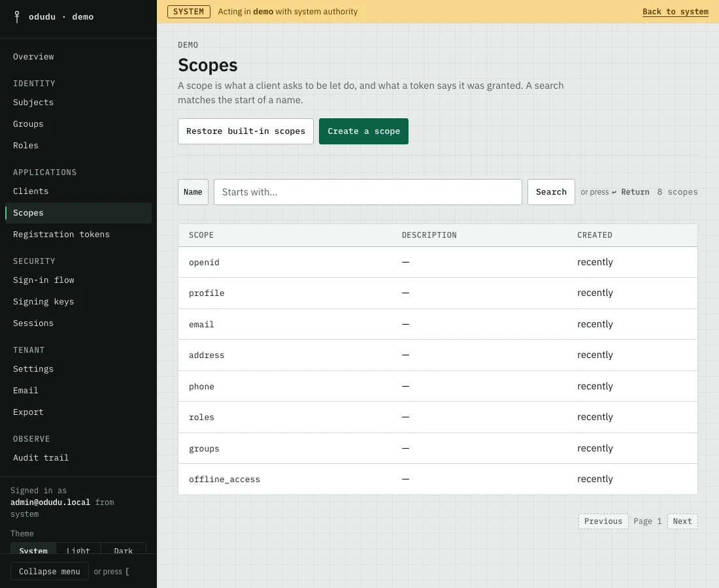Click the SYSTEM badge in banner
The width and height of the screenshot is (719, 588).
point(188,12)
